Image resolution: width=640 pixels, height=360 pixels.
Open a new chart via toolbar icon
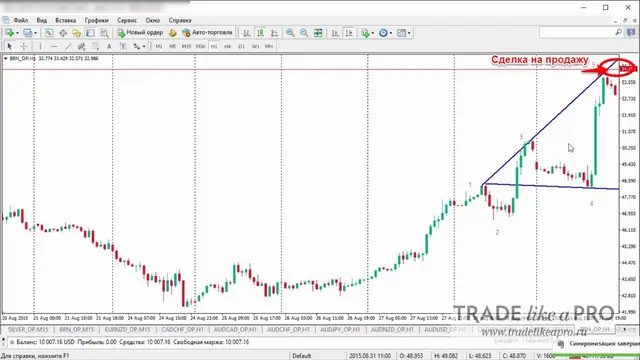tap(9, 33)
